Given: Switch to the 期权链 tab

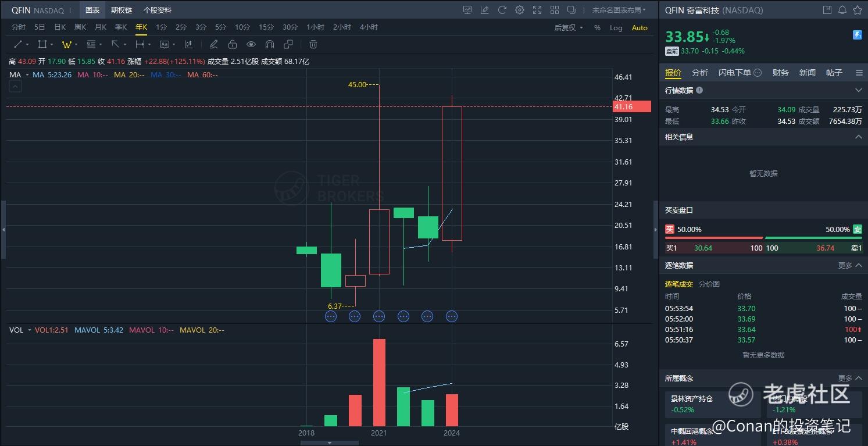Looking at the screenshot, I should tap(122, 10).
